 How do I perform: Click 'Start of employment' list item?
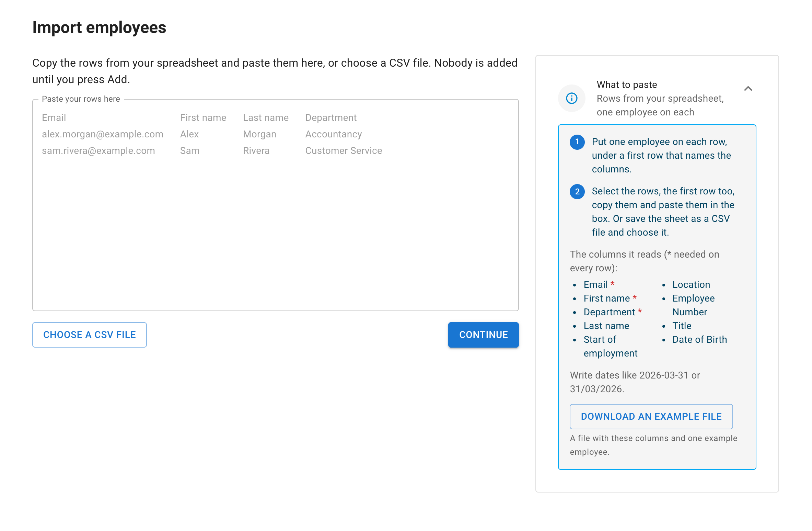(611, 346)
